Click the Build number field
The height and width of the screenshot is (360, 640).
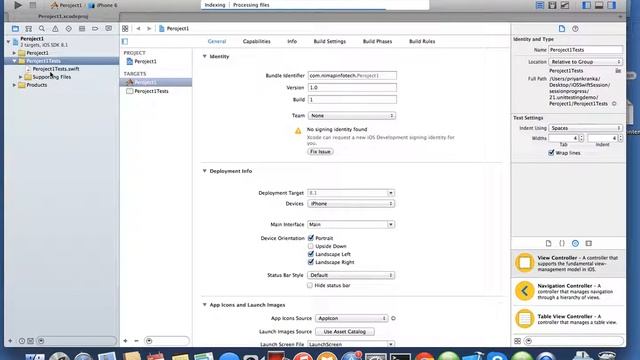click(x=352, y=100)
